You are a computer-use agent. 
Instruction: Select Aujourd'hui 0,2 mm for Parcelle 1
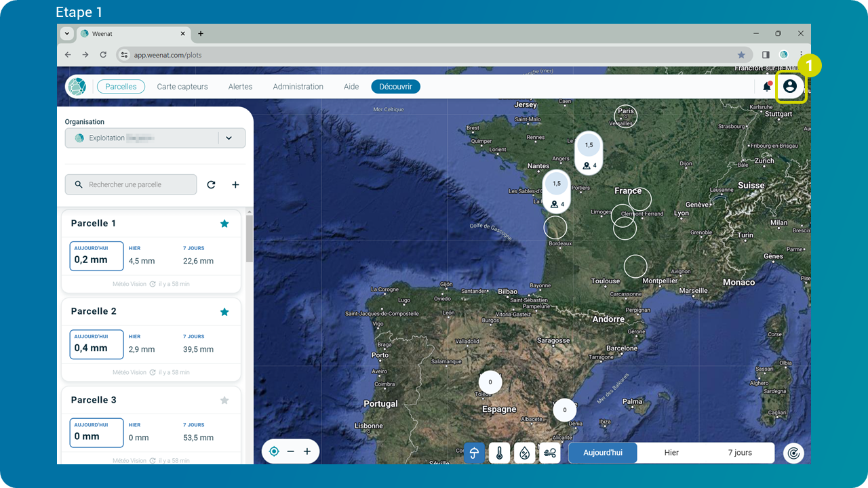96,256
